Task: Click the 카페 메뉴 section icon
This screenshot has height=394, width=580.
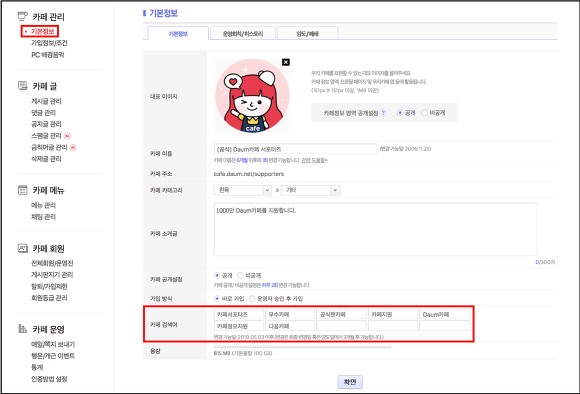Action: [23, 190]
